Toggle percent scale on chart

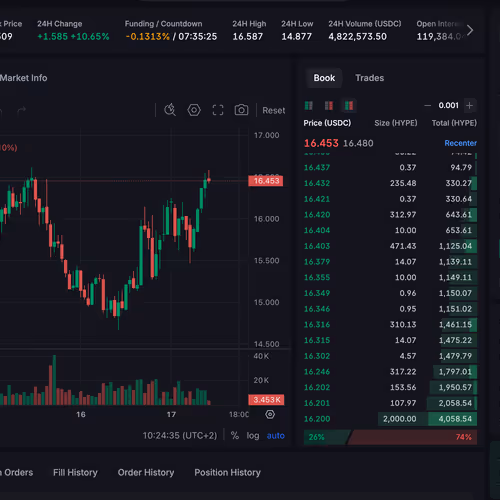pos(235,435)
